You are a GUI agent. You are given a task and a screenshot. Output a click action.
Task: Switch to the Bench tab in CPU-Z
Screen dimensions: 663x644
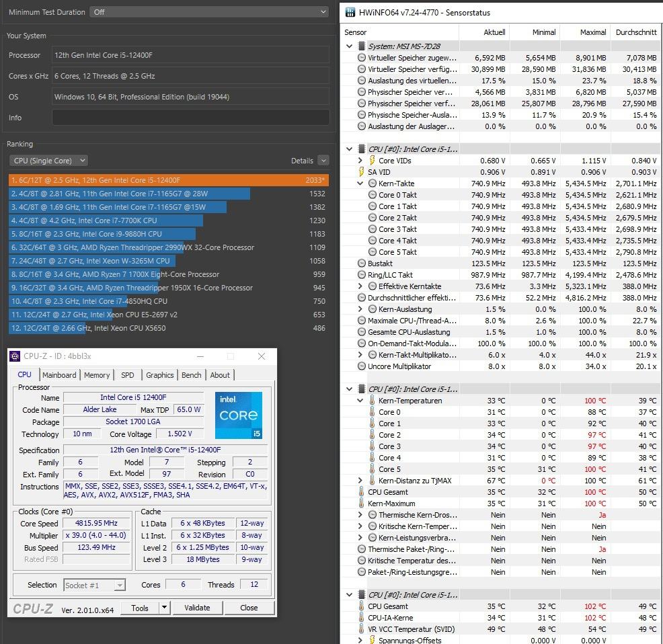[192, 375]
